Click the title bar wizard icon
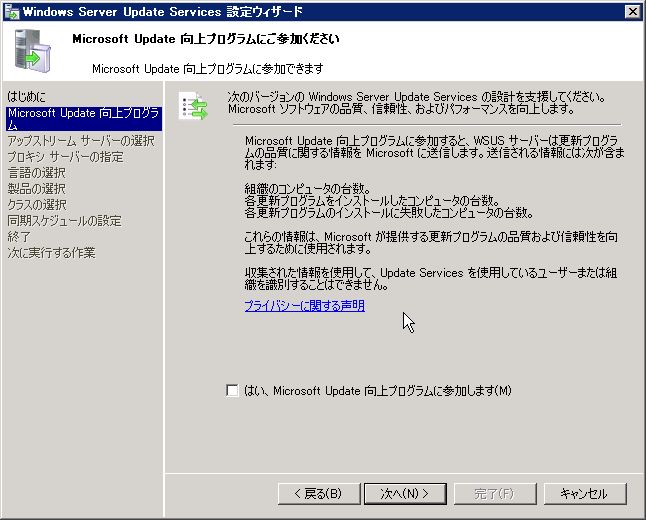 click(x=12, y=12)
